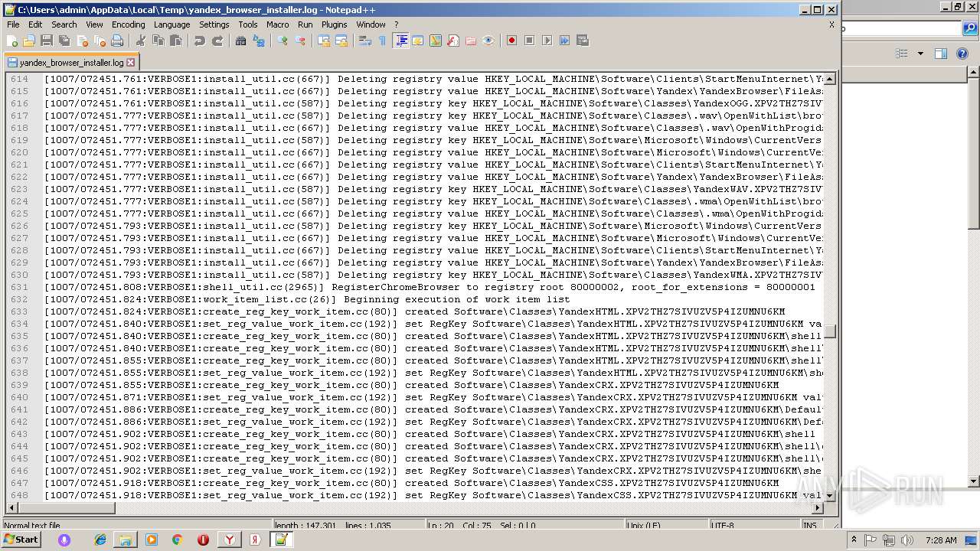This screenshot has width=980, height=551.
Task: Copy selection using the Copy toolbar icon
Action: point(158,41)
